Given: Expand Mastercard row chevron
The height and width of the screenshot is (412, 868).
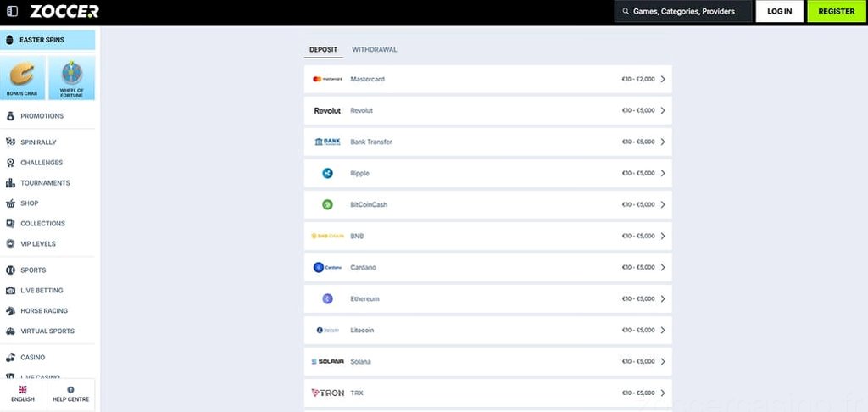Looking at the screenshot, I should pyautogui.click(x=663, y=79).
